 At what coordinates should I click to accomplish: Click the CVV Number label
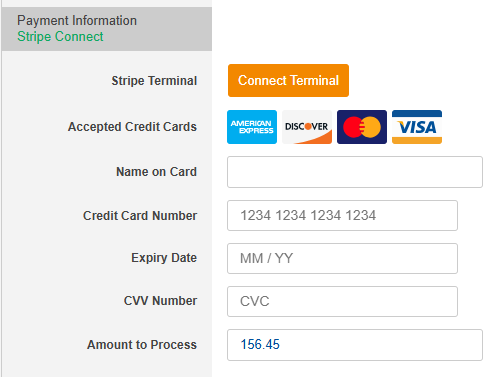[x=160, y=301]
